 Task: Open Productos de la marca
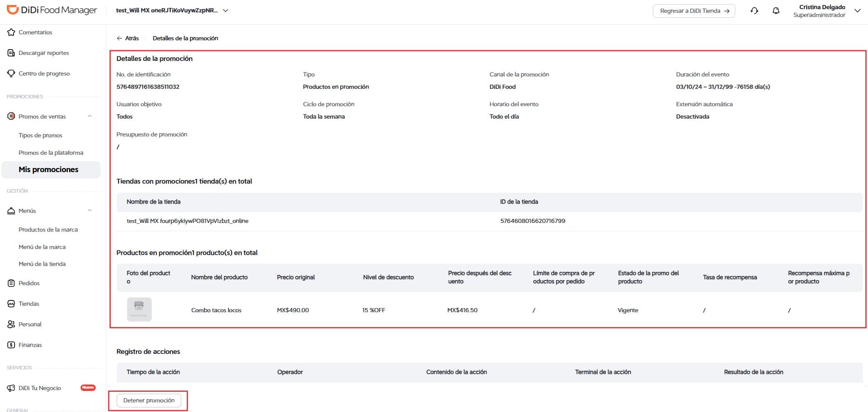[x=48, y=229]
